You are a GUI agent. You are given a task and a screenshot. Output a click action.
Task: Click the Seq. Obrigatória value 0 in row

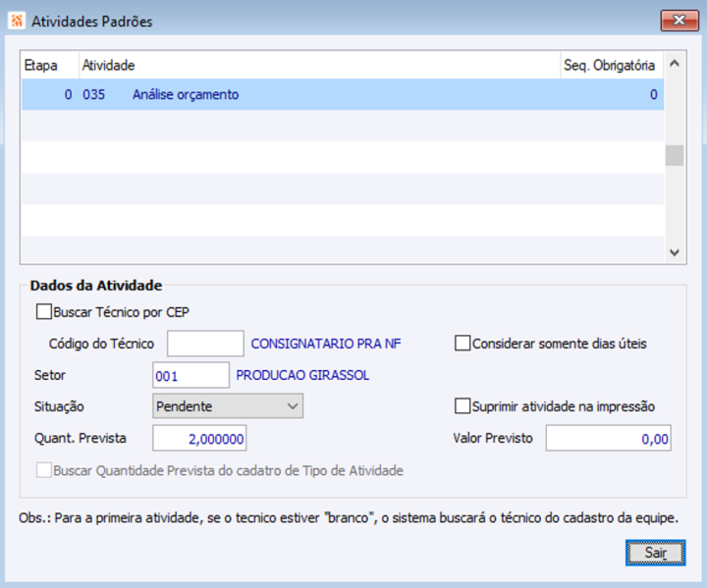point(653,94)
